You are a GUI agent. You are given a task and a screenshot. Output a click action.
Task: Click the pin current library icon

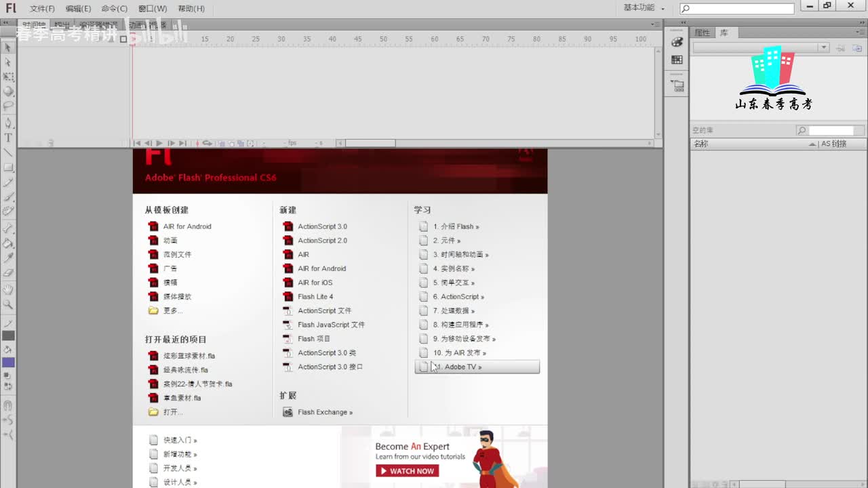click(x=841, y=48)
